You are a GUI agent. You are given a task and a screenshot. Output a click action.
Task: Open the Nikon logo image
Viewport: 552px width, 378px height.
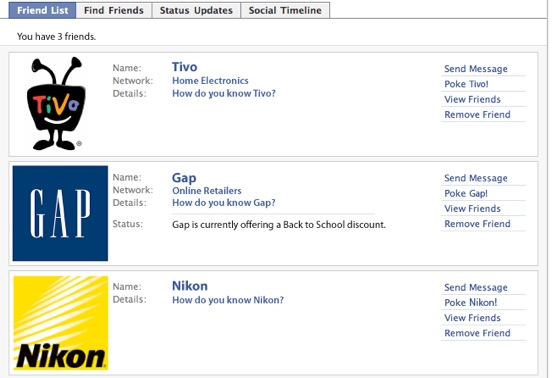(61, 323)
